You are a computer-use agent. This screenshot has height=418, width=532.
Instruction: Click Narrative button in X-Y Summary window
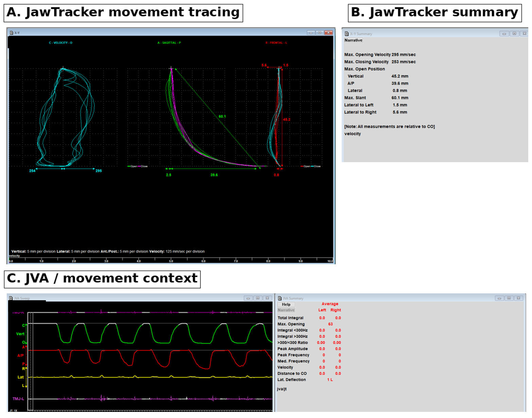point(353,40)
